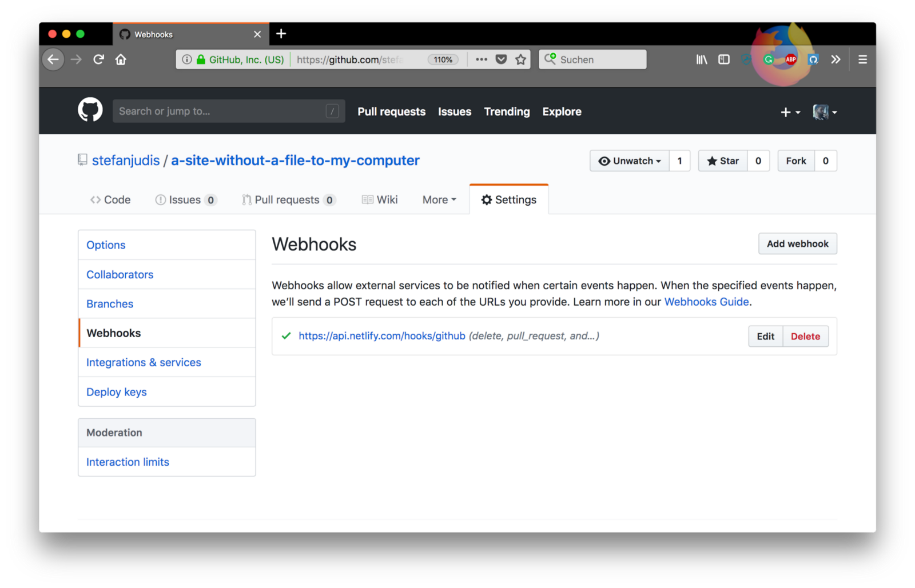Screen dimensions: 915x588
Task: Open the Firefox hamburger menu
Action: (x=863, y=59)
